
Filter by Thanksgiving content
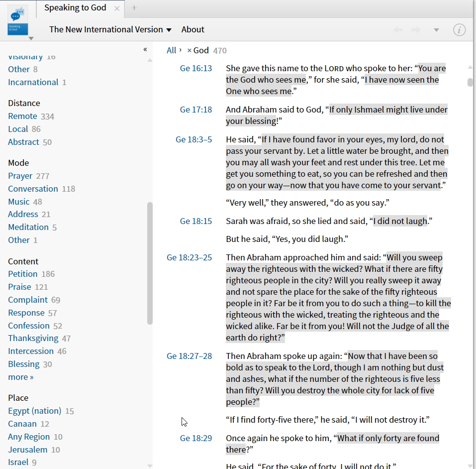33,338
